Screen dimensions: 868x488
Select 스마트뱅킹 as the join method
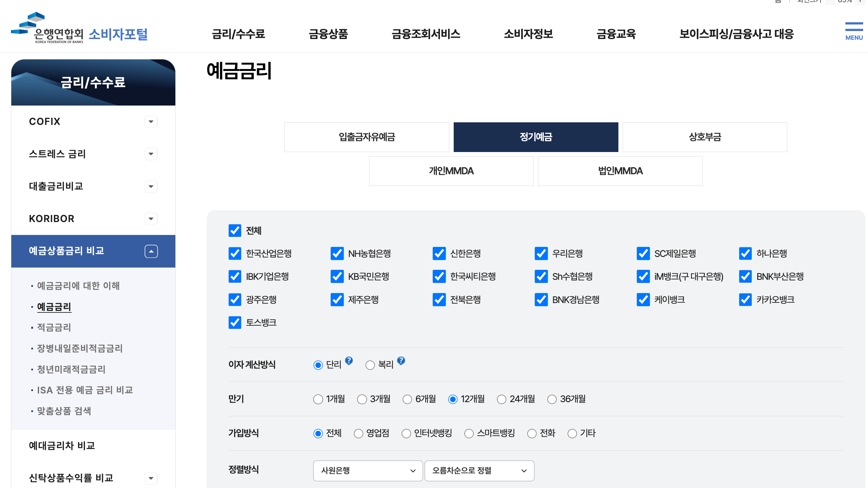pos(469,433)
